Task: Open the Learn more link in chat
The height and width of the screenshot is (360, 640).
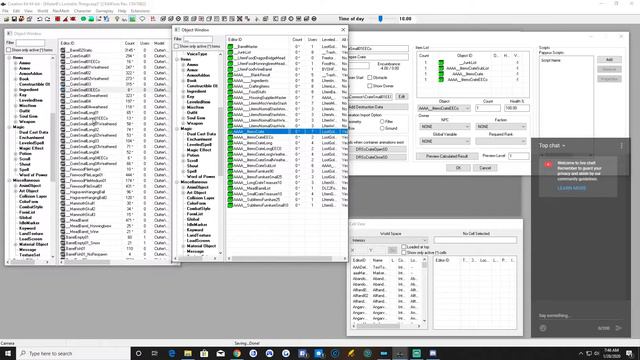Action: tap(571, 188)
